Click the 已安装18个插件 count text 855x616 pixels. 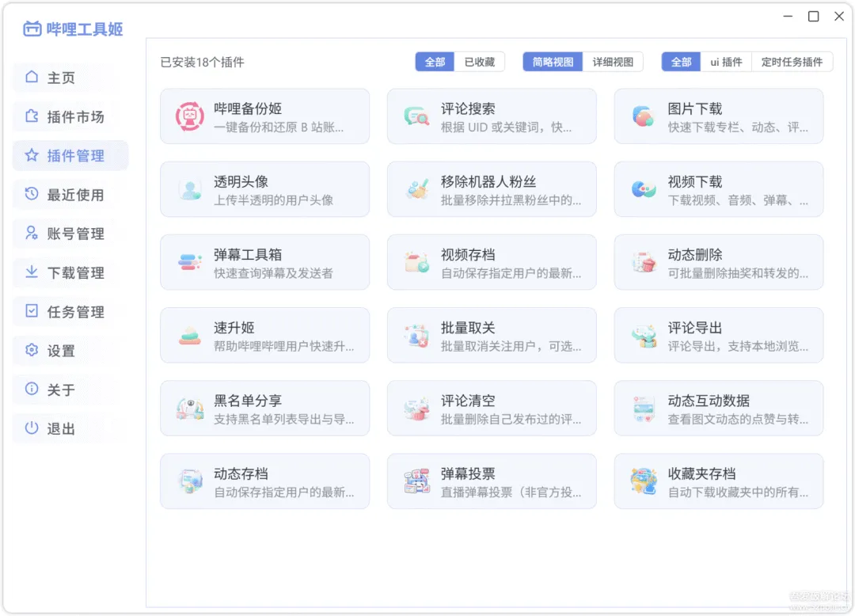click(202, 62)
